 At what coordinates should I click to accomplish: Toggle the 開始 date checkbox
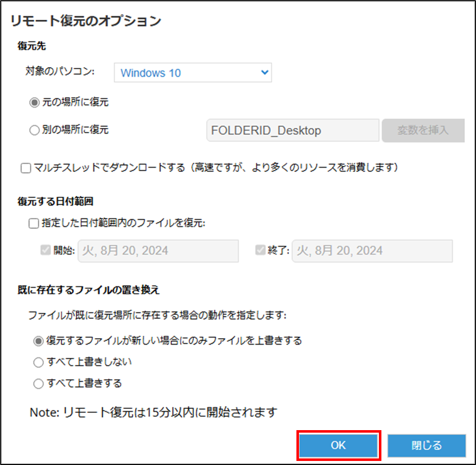(x=46, y=250)
